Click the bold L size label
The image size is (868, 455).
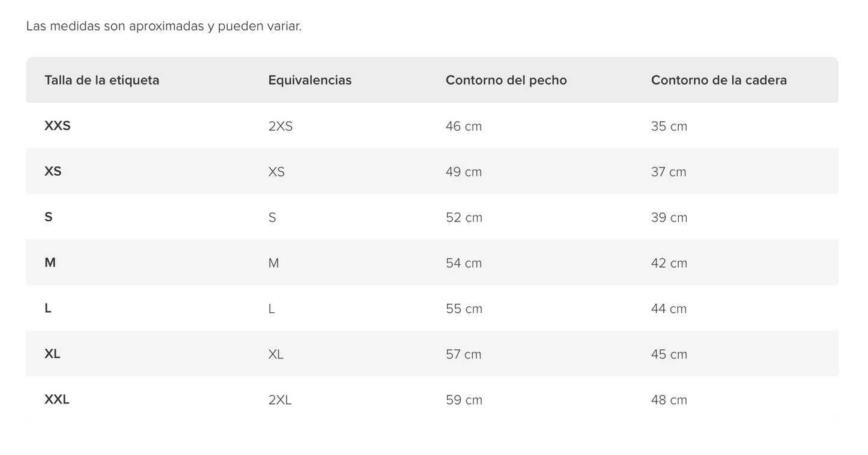pos(48,308)
